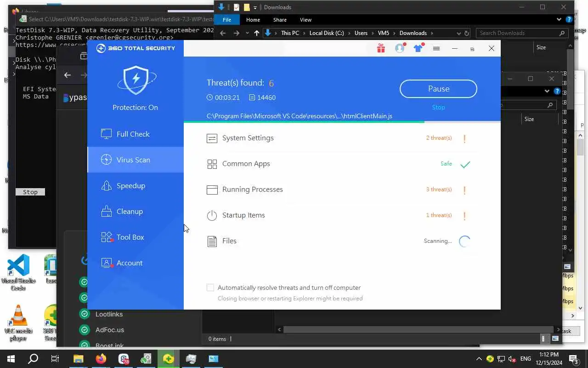Go back in the dark bypass window
This screenshot has width=588, height=368.
coord(68,75)
